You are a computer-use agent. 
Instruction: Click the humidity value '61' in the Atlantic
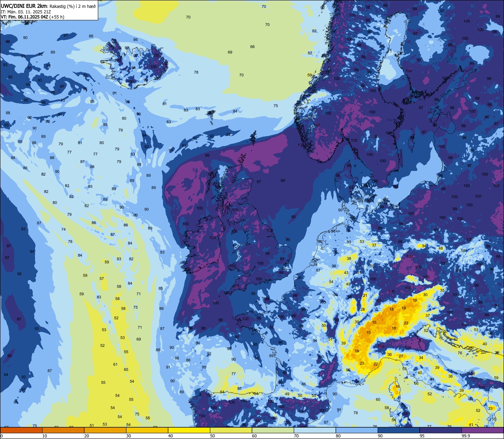[115, 364]
